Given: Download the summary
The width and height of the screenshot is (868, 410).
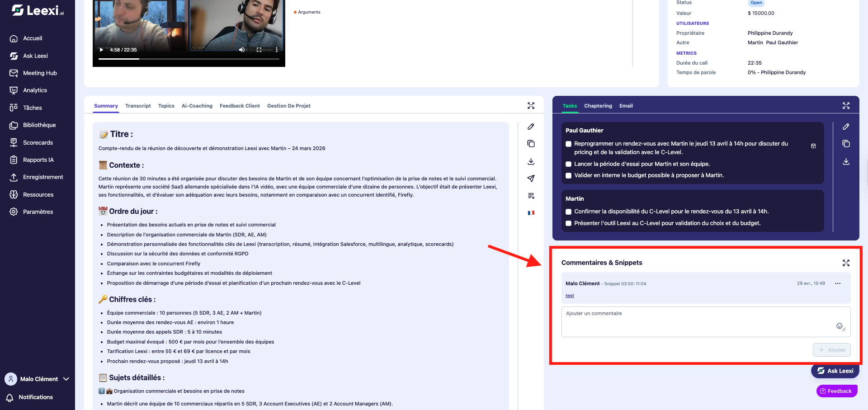Looking at the screenshot, I should click(531, 161).
